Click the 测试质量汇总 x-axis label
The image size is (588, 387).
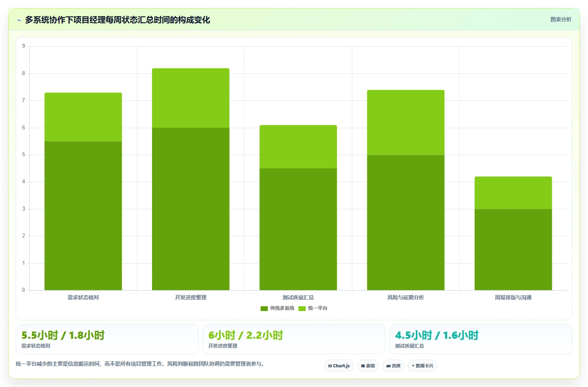point(298,298)
